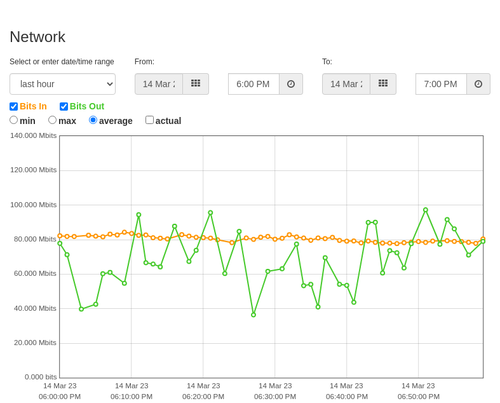
Task: Toggle the Bits In checkbox
Action: tap(14, 106)
